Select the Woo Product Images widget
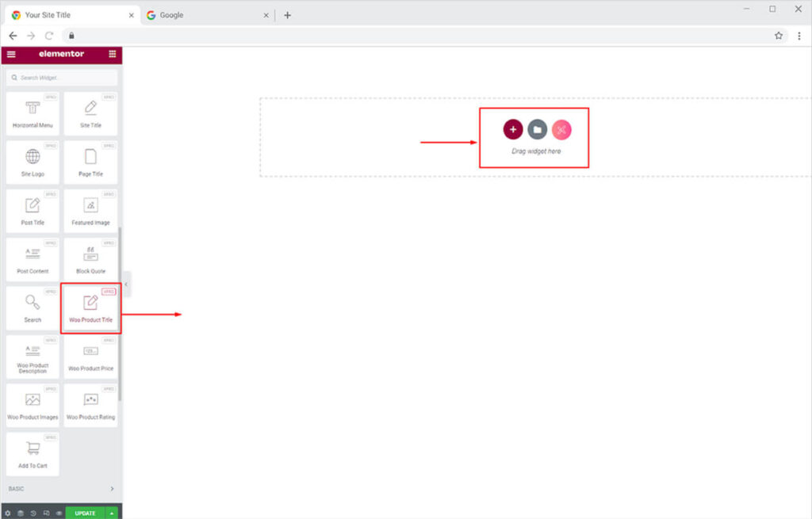This screenshot has width=812, height=519. pyautogui.click(x=33, y=405)
